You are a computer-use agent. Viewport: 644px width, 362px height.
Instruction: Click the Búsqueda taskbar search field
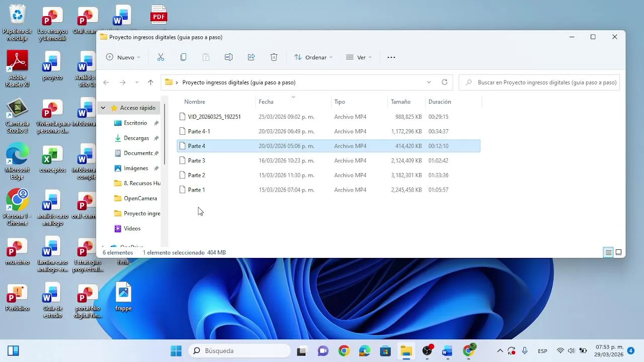tap(239, 351)
